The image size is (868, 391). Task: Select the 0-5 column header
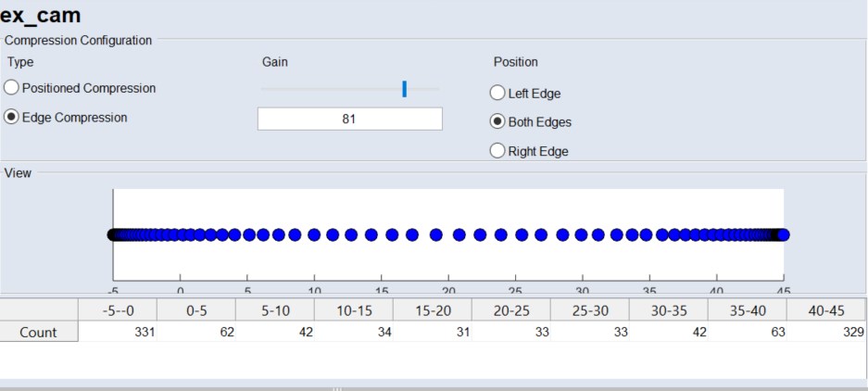pos(196,309)
